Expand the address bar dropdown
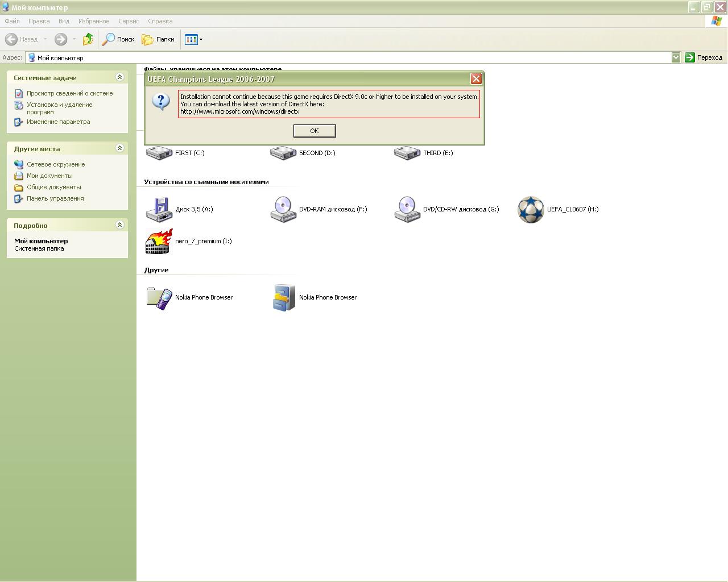728x582 pixels. coord(676,57)
